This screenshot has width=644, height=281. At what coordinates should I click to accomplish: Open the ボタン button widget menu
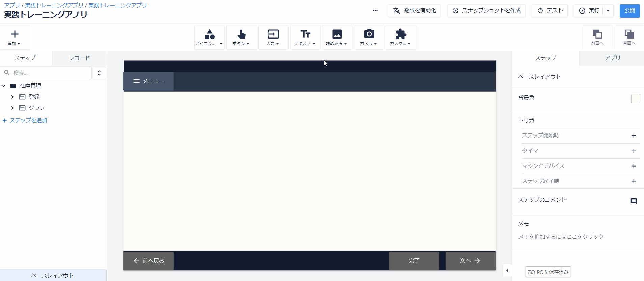tap(241, 37)
